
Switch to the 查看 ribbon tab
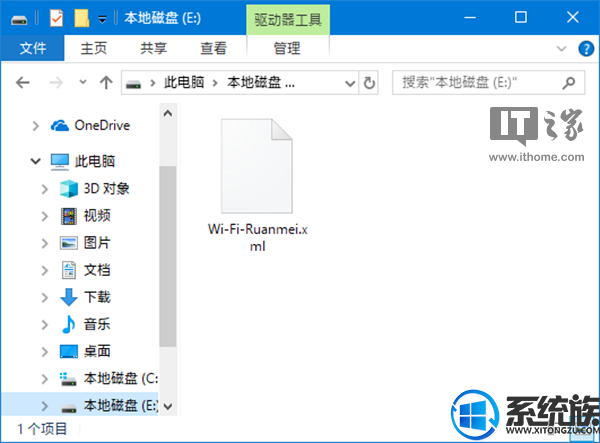[214, 48]
